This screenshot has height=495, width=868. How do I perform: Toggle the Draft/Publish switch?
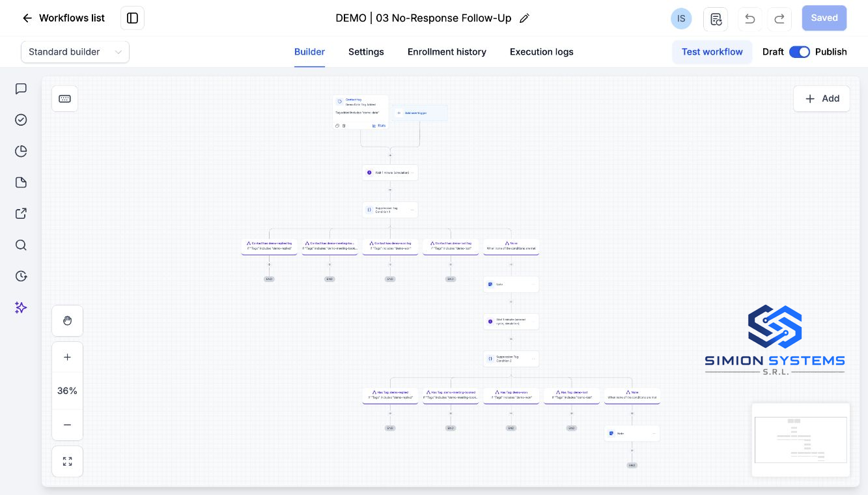click(800, 52)
